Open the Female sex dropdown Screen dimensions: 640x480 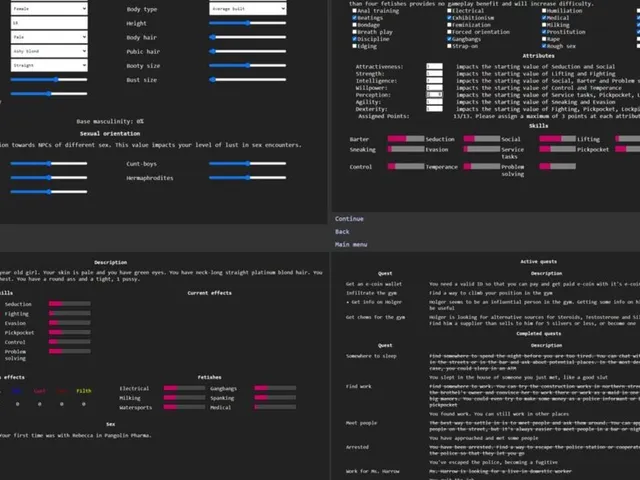pyautogui.click(x=49, y=8)
